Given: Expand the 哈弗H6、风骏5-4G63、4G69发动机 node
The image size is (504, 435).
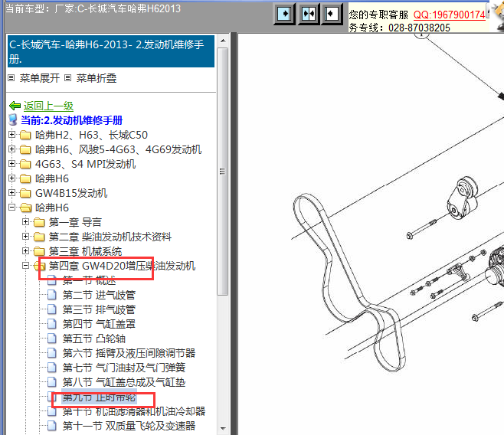Looking at the screenshot, I should (12, 149).
